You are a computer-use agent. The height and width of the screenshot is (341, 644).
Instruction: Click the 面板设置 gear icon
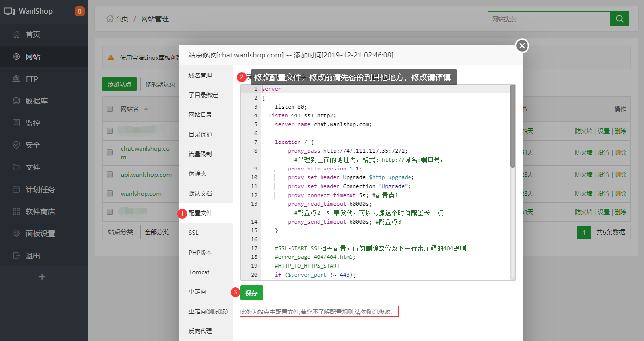[16, 234]
